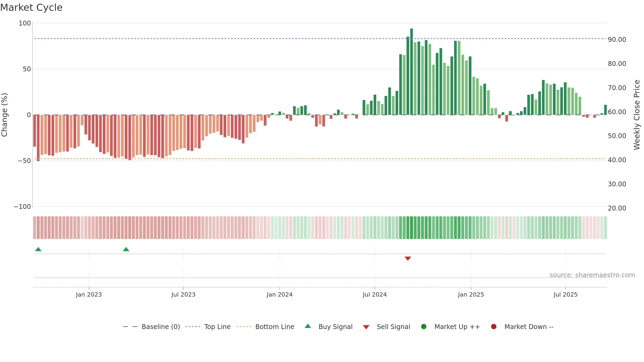The image size is (644, 362).
Task: Toggle the Buy Signal legend entry
Action: click(329, 327)
